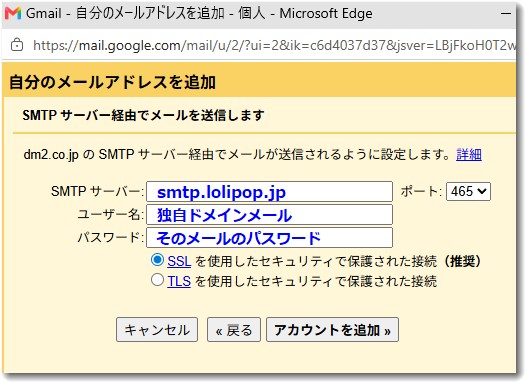Click the label パスワード:

[110, 237]
